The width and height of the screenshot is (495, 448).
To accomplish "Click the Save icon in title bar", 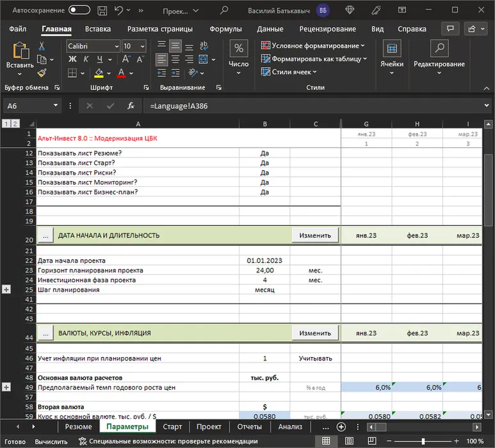I will pyautogui.click(x=102, y=10).
